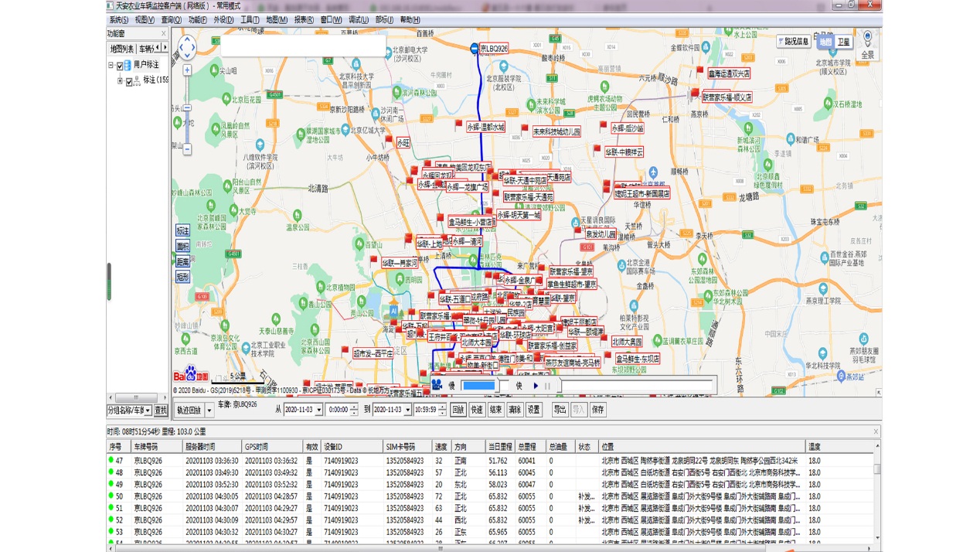Switch to the 地图列表 tab

tap(122, 49)
